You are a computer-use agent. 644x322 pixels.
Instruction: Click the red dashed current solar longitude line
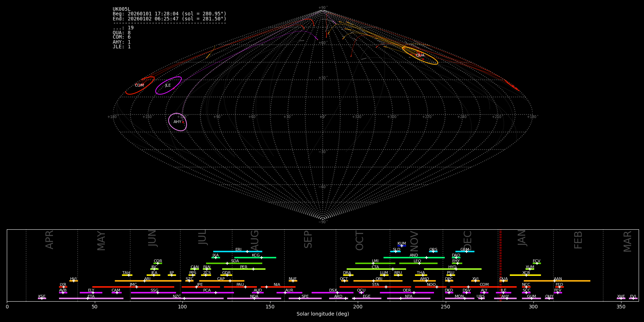pyautogui.click(x=500, y=265)
